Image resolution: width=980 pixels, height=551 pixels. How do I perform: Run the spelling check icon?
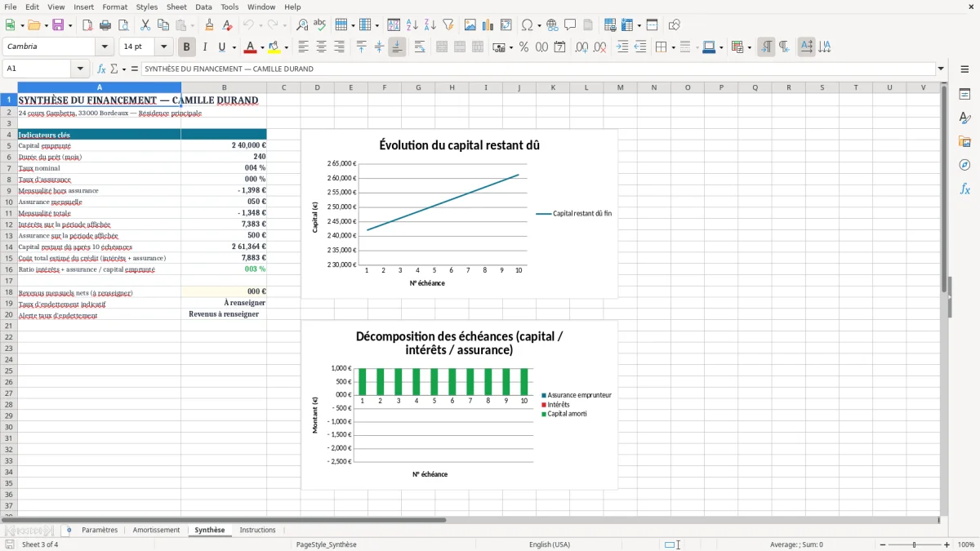pos(320,25)
